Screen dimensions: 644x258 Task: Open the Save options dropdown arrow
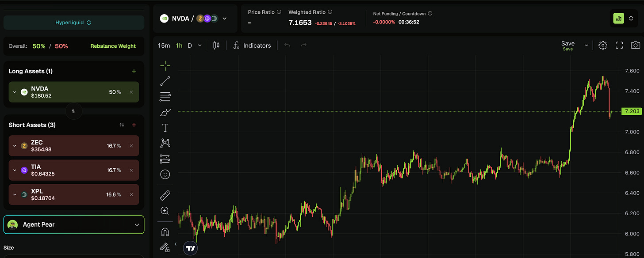587,45
